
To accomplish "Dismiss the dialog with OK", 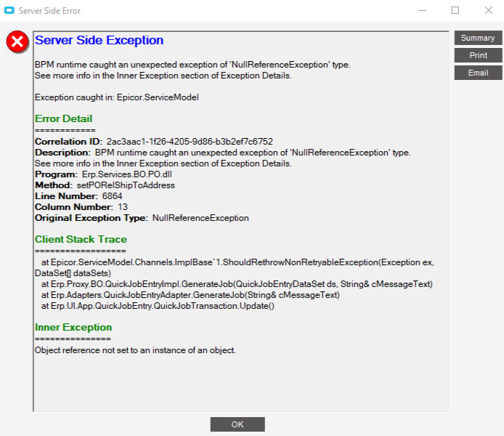I will click(237, 424).
